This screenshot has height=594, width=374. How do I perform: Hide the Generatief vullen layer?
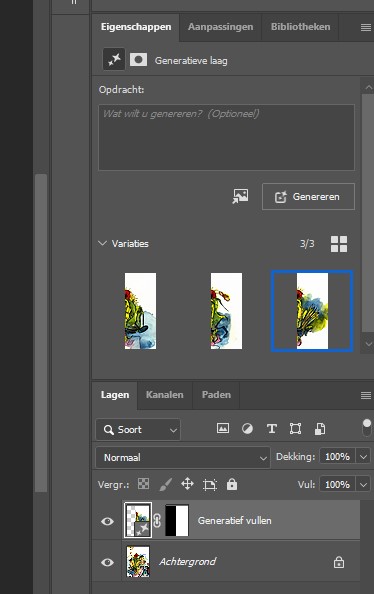coord(107,521)
